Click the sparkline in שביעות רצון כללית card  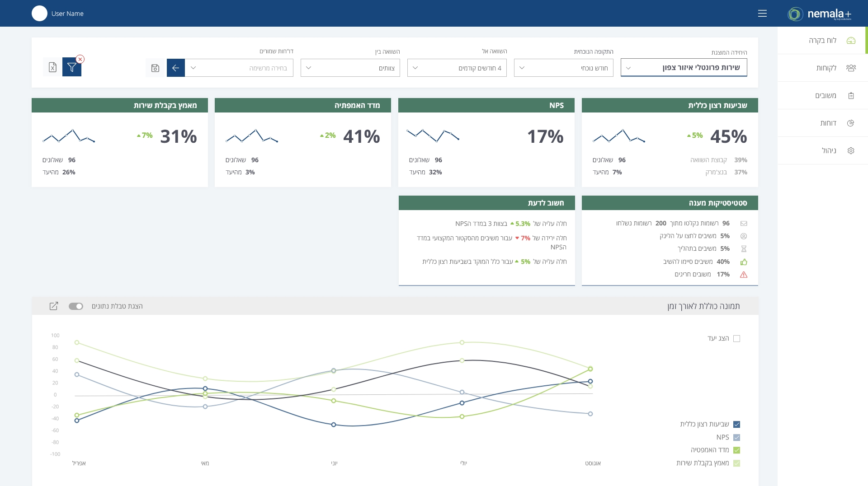pyautogui.click(x=619, y=136)
